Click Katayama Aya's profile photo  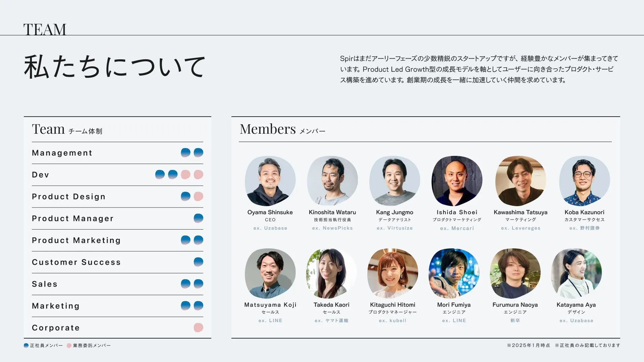[576, 274]
